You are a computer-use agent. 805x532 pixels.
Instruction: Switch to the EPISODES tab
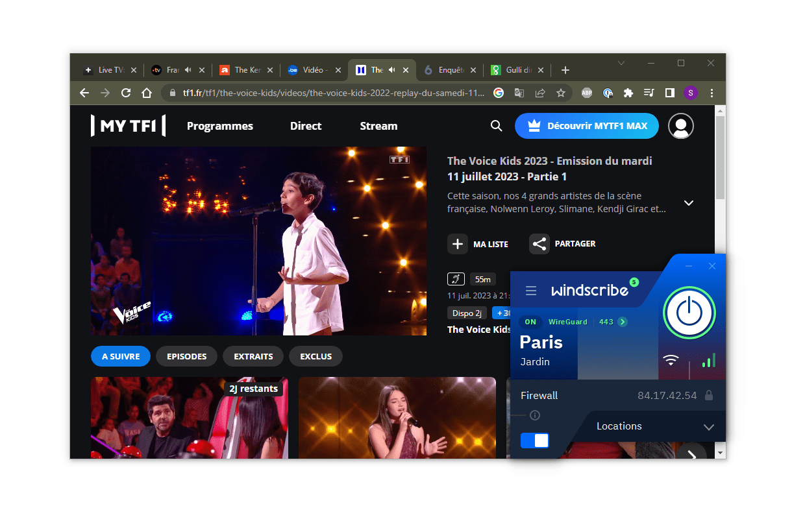(186, 356)
